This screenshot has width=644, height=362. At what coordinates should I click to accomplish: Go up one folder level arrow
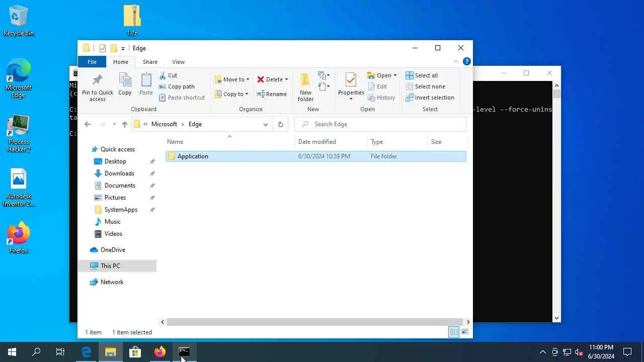click(125, 124)
